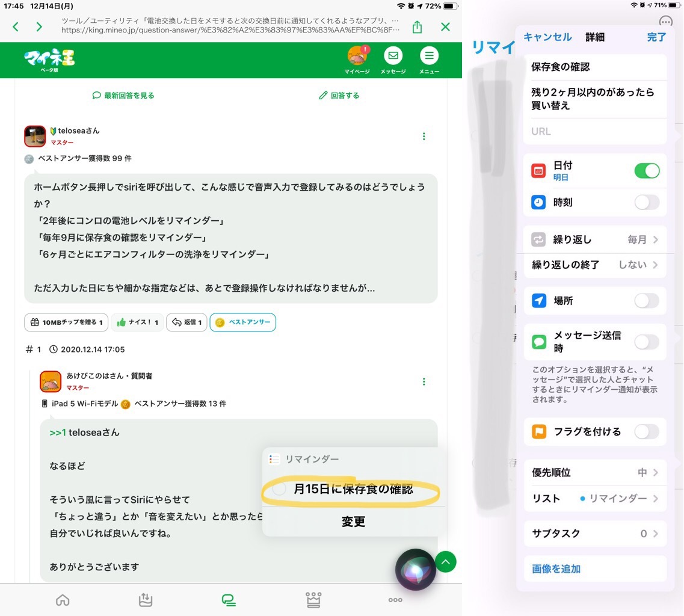
Task: Tap the blue location arrow 場所 icon
Action: click(x=539, y=301)
